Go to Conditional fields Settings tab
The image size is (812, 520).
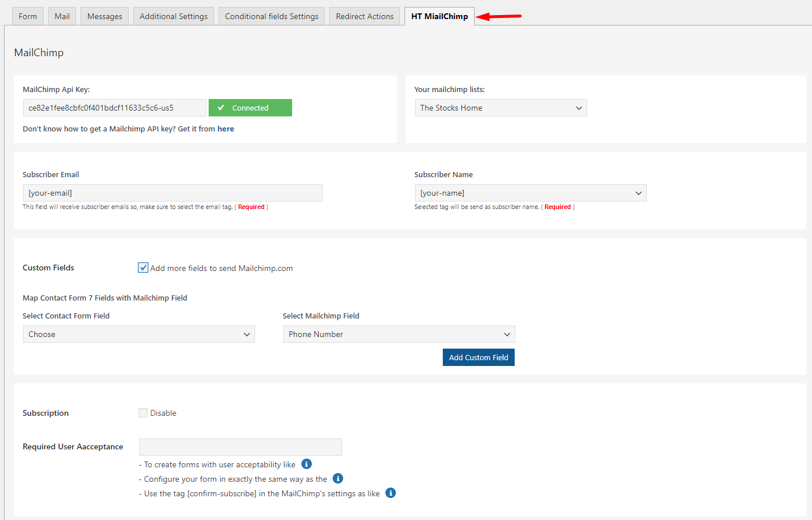(271, 16)
